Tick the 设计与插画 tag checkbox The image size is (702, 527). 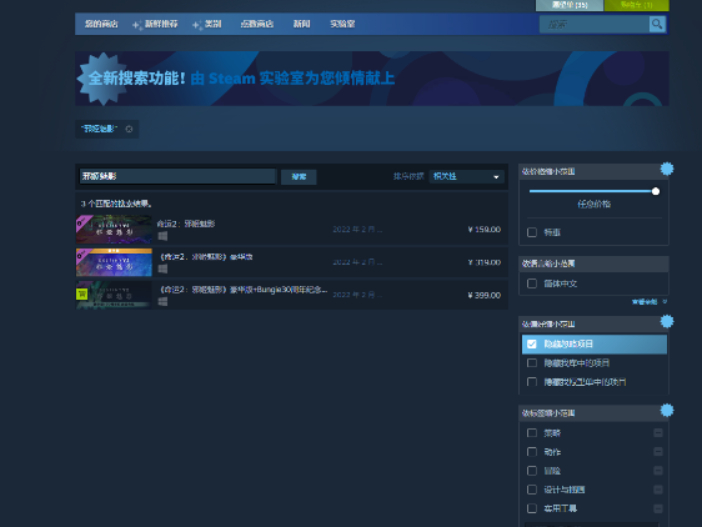click(x=532, y=489)
